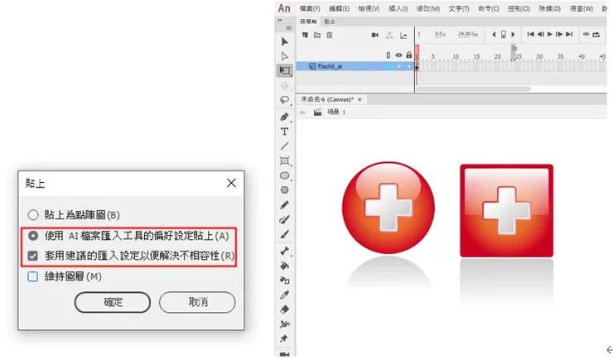Select the 3D Rotation tool

click(285, 85)
